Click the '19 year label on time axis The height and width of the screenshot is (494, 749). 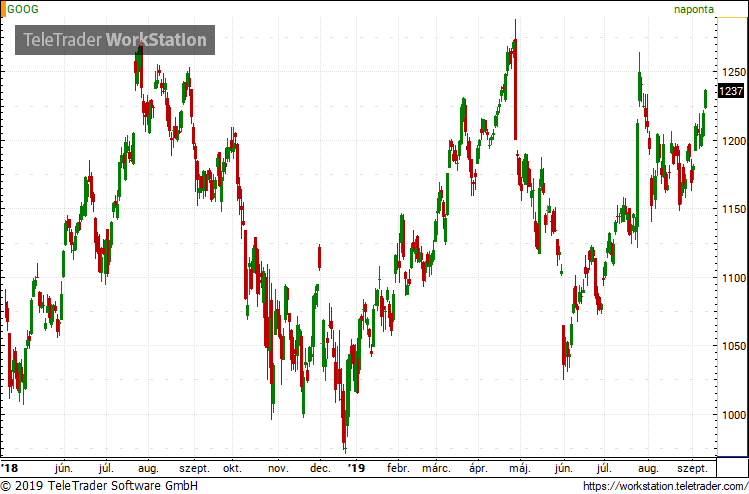coord(356,468)
